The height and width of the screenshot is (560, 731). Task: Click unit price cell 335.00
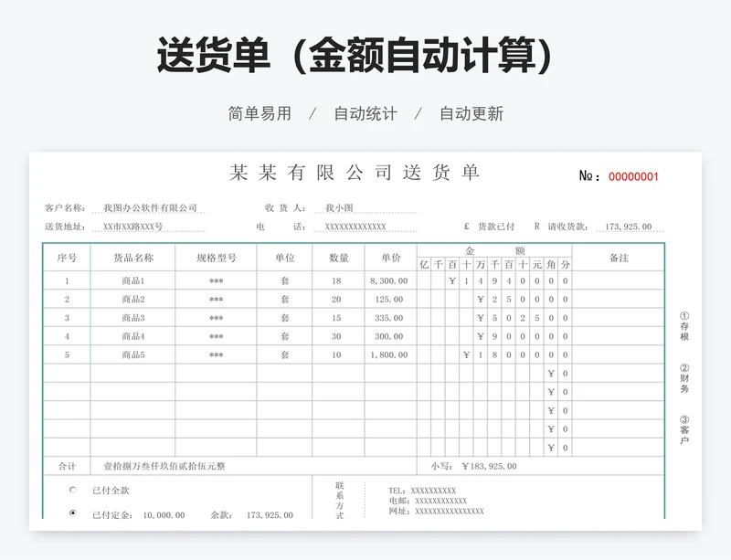click(389, 318)
